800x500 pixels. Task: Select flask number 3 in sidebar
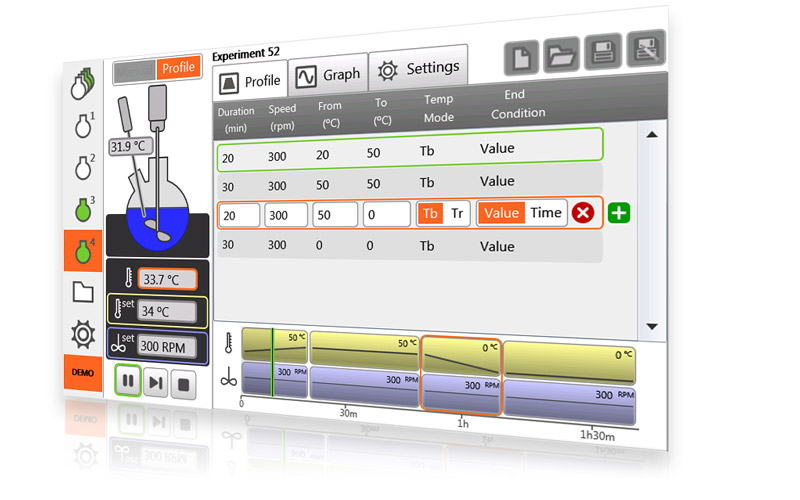coord(84,209)
